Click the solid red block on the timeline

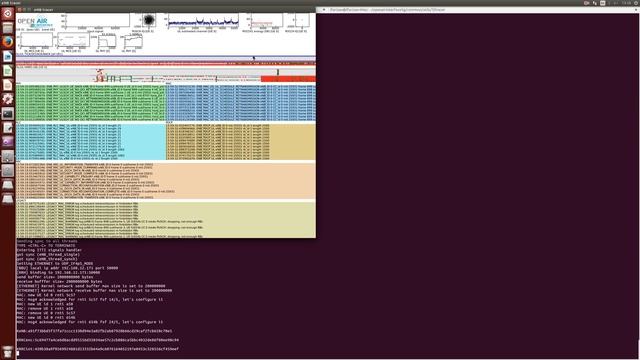[x=288, y=79]
